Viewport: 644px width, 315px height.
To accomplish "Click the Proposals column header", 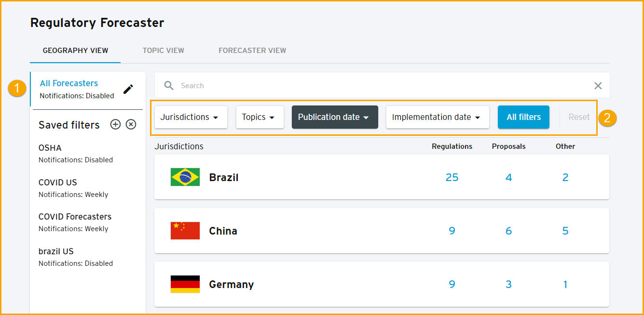I will point(508,146).
